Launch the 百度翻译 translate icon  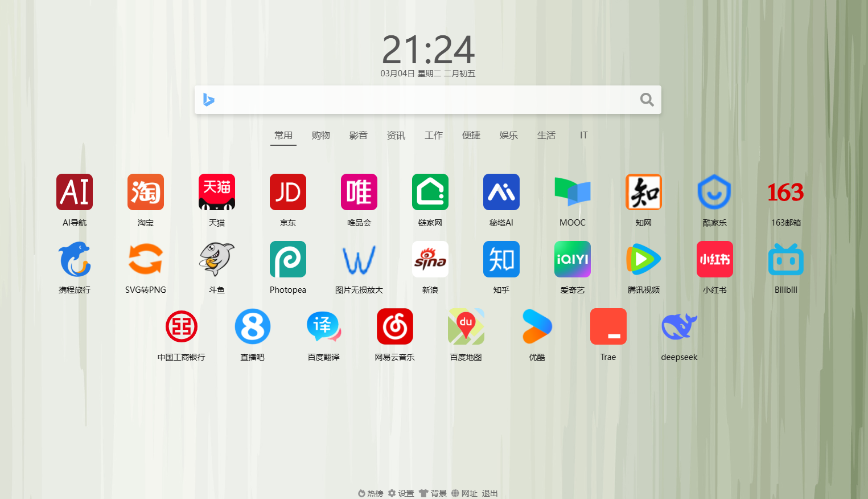coord(324,326)
